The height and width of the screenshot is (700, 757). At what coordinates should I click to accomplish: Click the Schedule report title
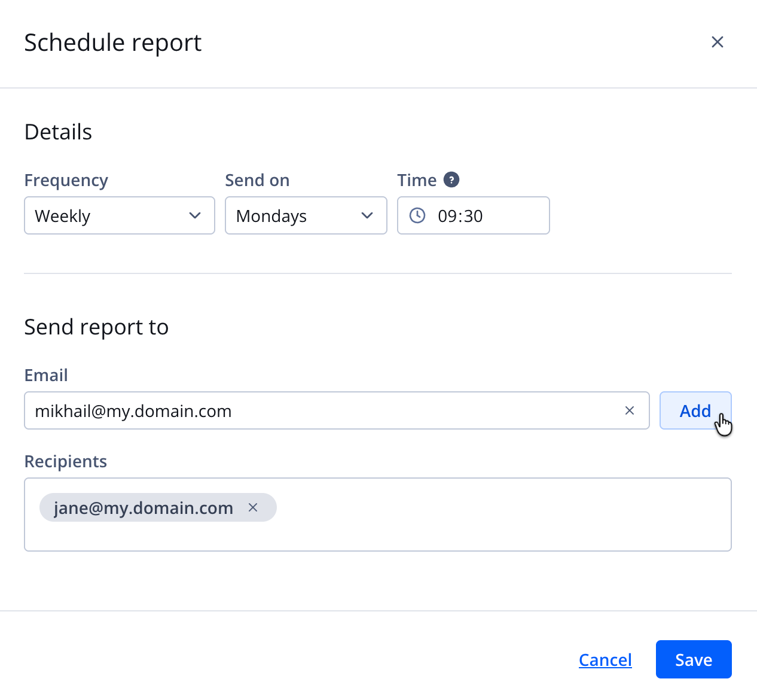[x=112, y=42]
